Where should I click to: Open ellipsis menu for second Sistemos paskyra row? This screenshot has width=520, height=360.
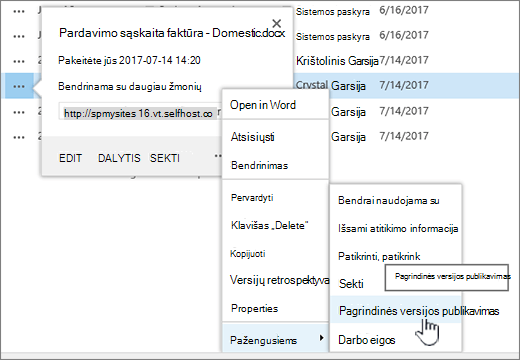(19, 36)
